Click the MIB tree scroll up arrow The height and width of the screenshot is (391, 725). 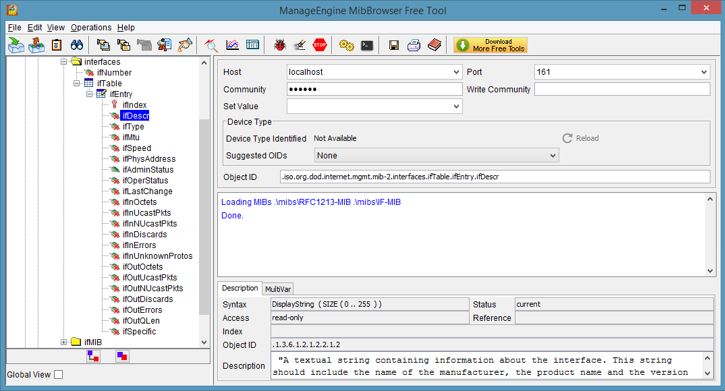click(x=204, y=62)
